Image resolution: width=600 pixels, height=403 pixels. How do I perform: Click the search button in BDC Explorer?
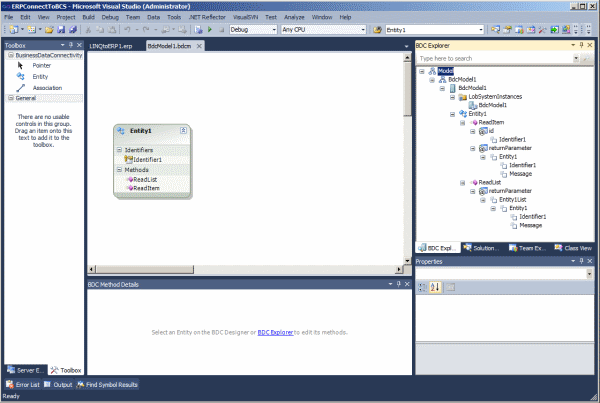coord(587,58)
